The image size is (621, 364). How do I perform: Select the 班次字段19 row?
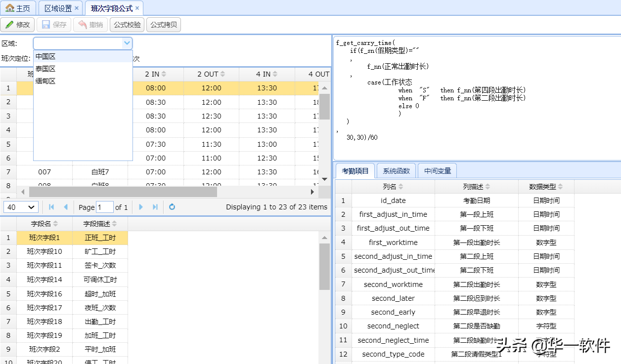(x=64, y=335)
